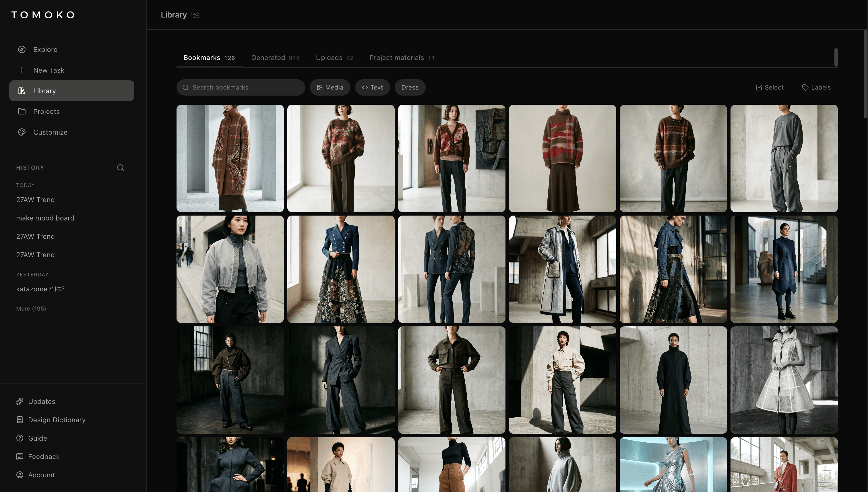Click the Projects folder icon
This screenshot has width=868, height=492.
22,111
